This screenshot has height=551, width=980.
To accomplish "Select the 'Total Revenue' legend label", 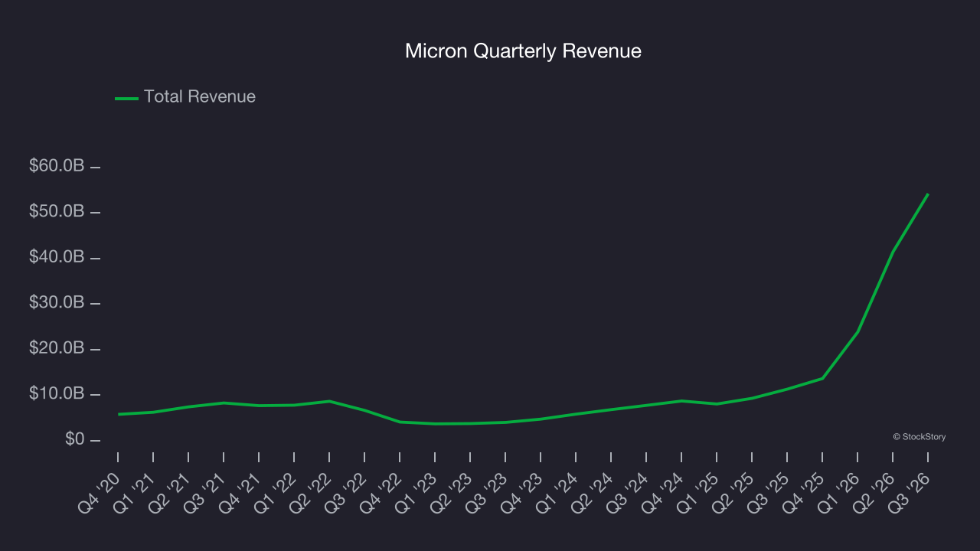I will click(200, 97).
